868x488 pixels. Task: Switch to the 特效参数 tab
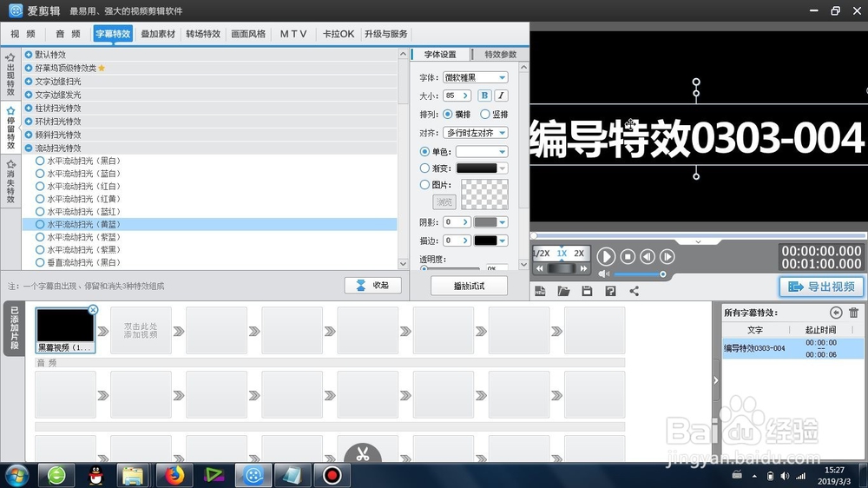pyautogui.click(x=501, y=55)
